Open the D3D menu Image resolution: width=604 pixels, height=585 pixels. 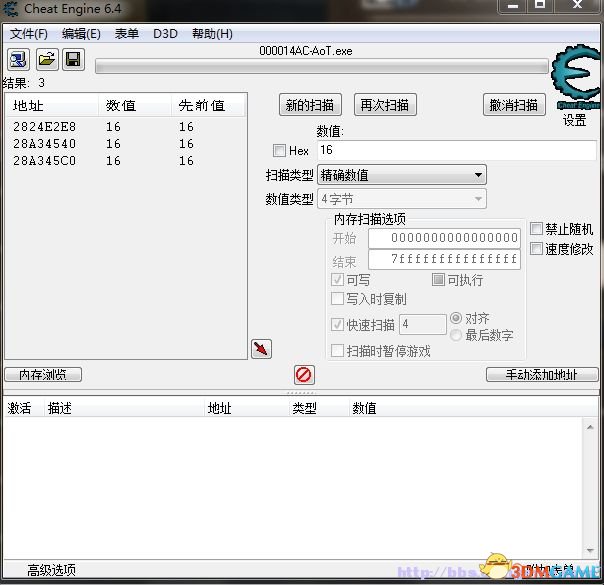click(165, 34)
